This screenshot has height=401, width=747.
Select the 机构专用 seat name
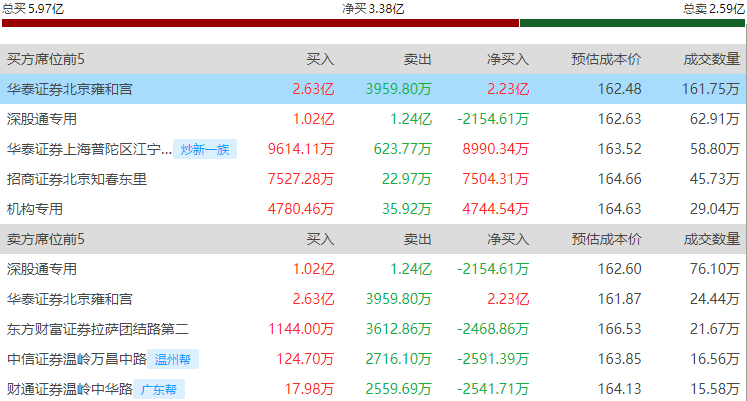tap(35, 209)
